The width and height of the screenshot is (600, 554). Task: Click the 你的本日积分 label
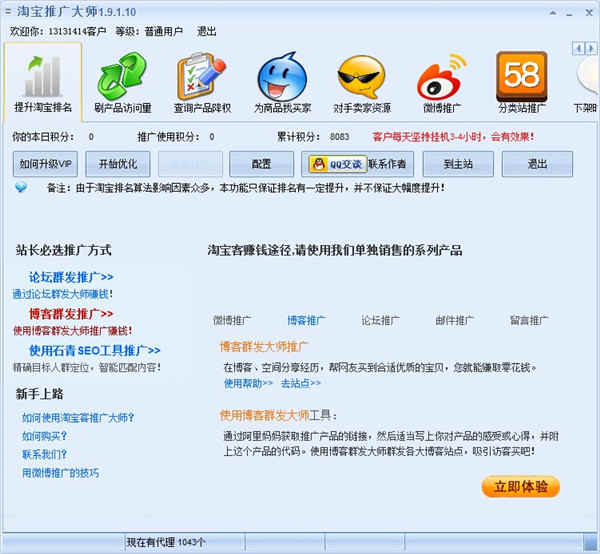[x=43, y=137]
